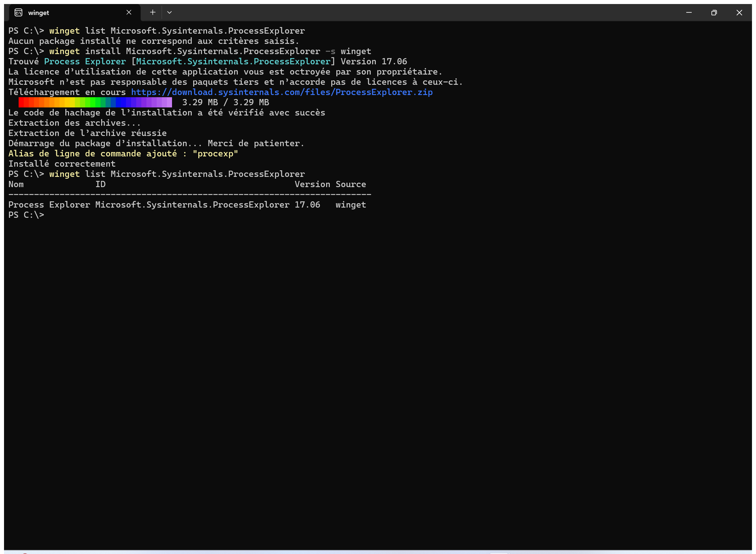
Task: Click the rainbow download progress bar
Action: point(95,102)
